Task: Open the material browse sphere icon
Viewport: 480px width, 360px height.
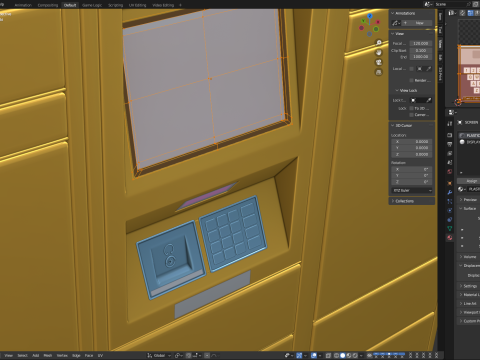Action: click(462, 189)
